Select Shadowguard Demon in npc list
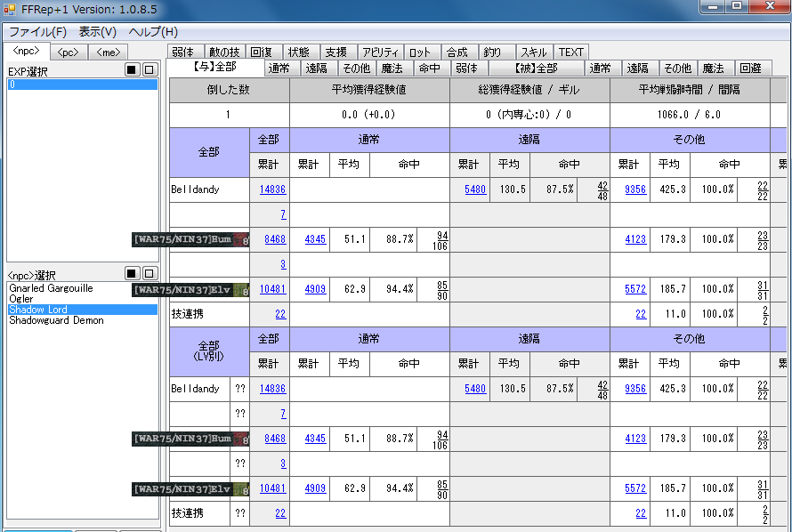This screenshot has width=792, height=532. (55, 321)
